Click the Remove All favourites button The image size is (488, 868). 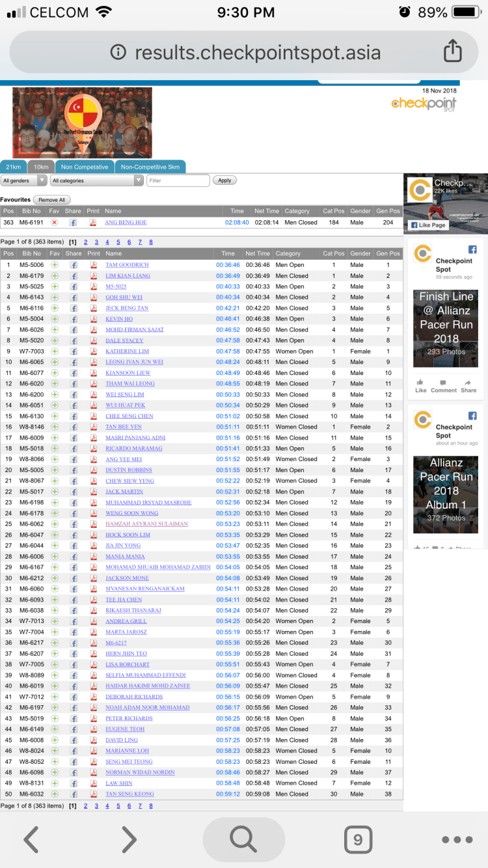point(51,200)
